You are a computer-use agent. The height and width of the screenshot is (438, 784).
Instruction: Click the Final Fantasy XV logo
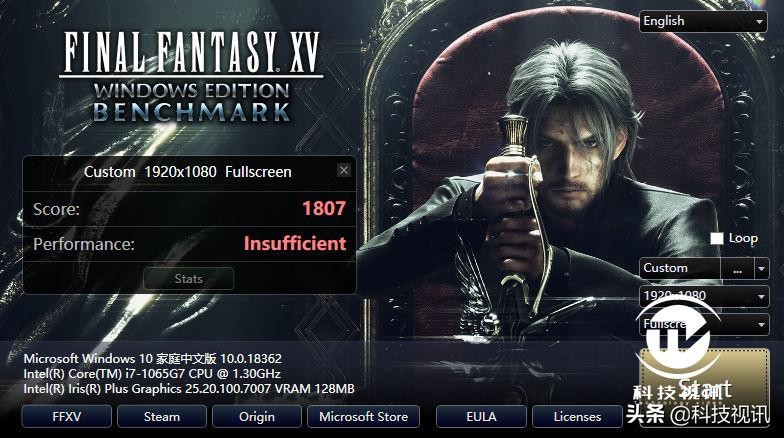coord(191,78)
